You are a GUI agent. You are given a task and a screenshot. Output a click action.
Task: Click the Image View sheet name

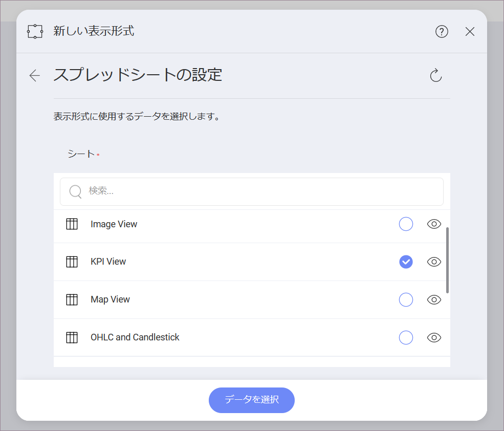114,224
